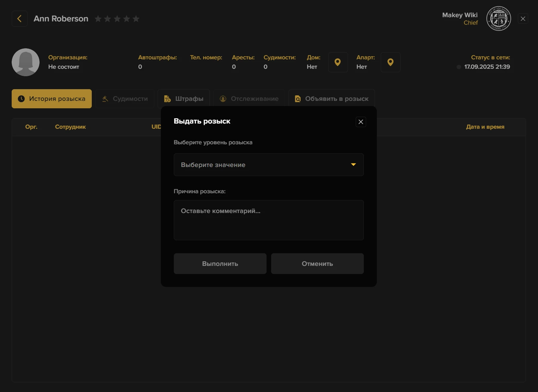This screenshot has width=538, height=392.
Task: Click the apartment location pin icon
Action: (x=390, y=62)
